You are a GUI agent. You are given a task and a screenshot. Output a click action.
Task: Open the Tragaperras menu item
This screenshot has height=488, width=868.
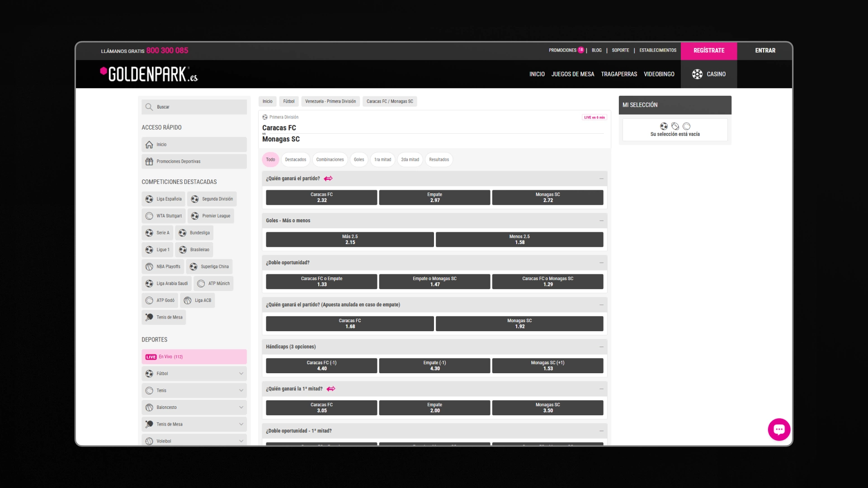pos(619,74)
